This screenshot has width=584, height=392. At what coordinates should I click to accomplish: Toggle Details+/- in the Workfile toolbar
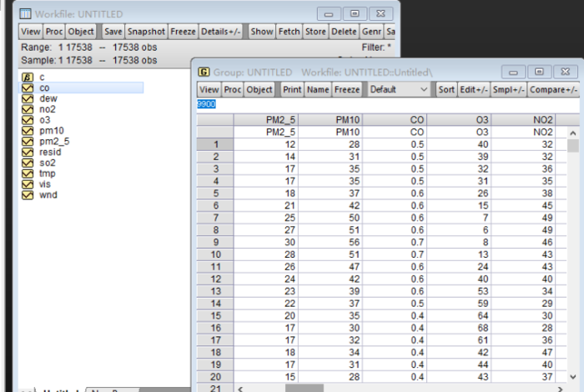coord(221,31)
